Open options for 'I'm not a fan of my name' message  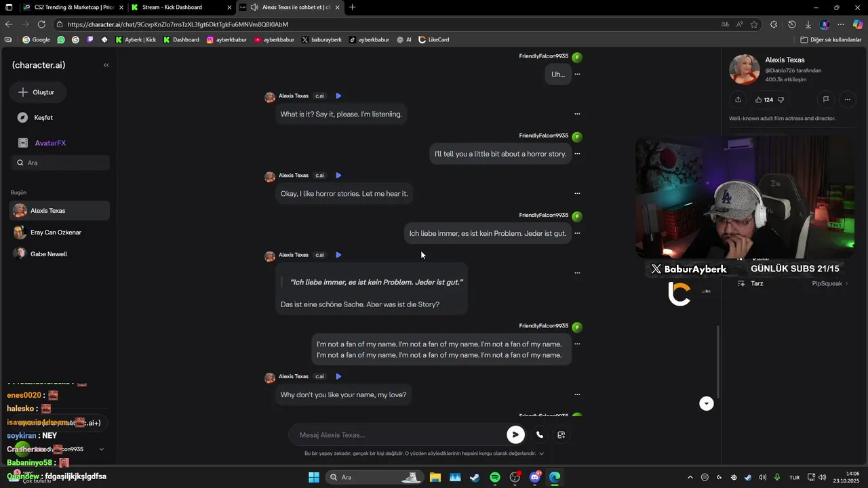[x=577, y=344]
